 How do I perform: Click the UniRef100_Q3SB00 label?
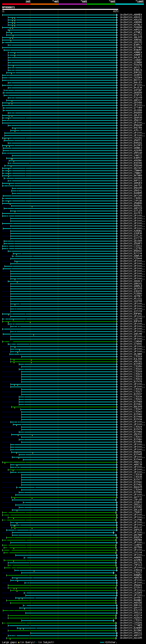(x=131, y=502)
